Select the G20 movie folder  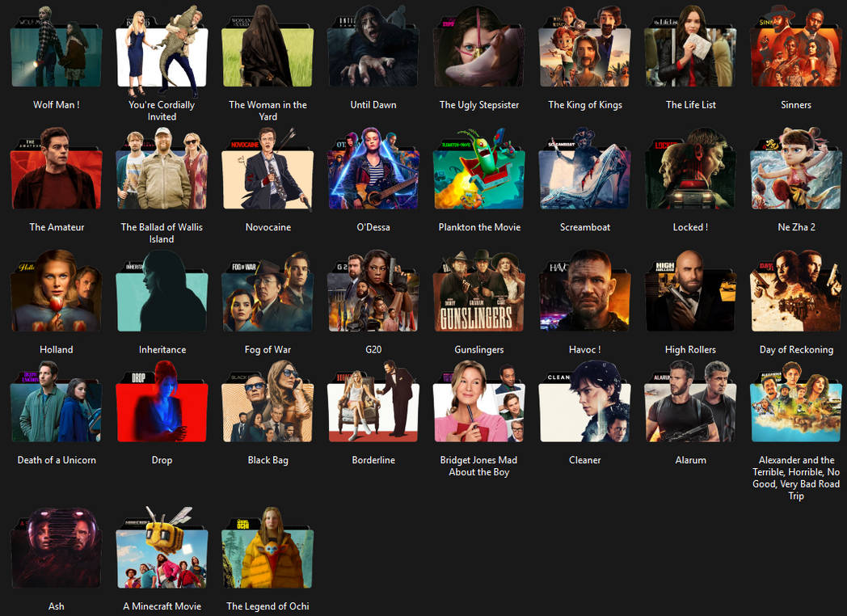pos(373,291)
